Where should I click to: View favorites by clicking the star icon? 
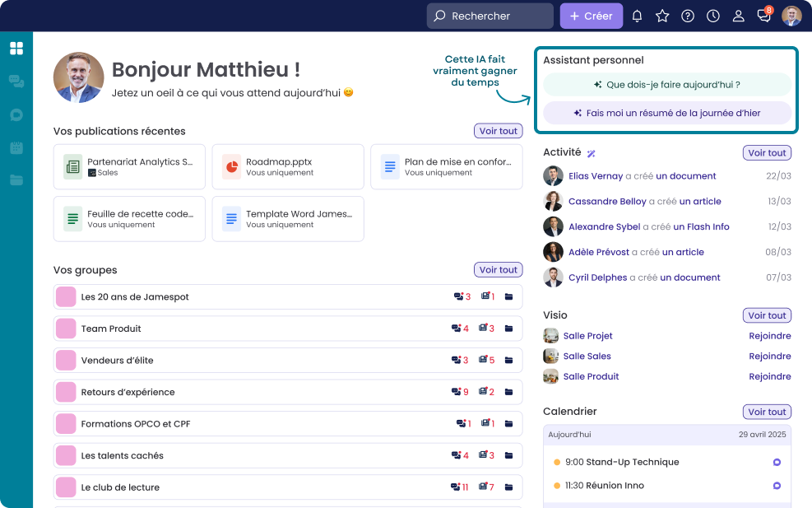point(662,15)
